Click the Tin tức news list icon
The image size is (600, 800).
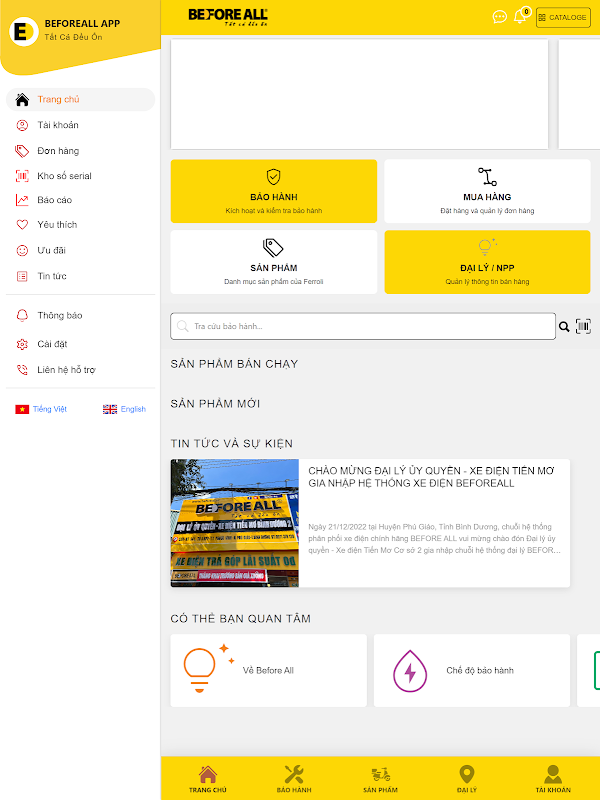(22, 276)
